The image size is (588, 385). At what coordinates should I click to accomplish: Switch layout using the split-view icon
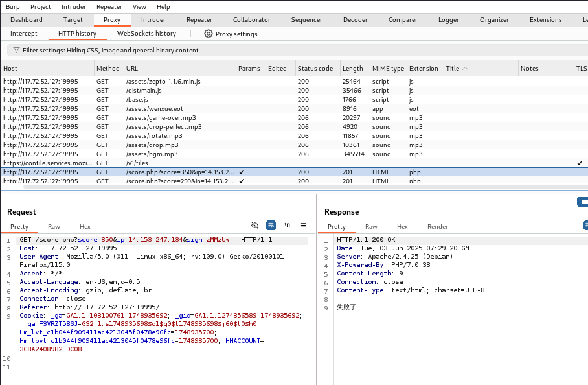click(x=583, y=202)
